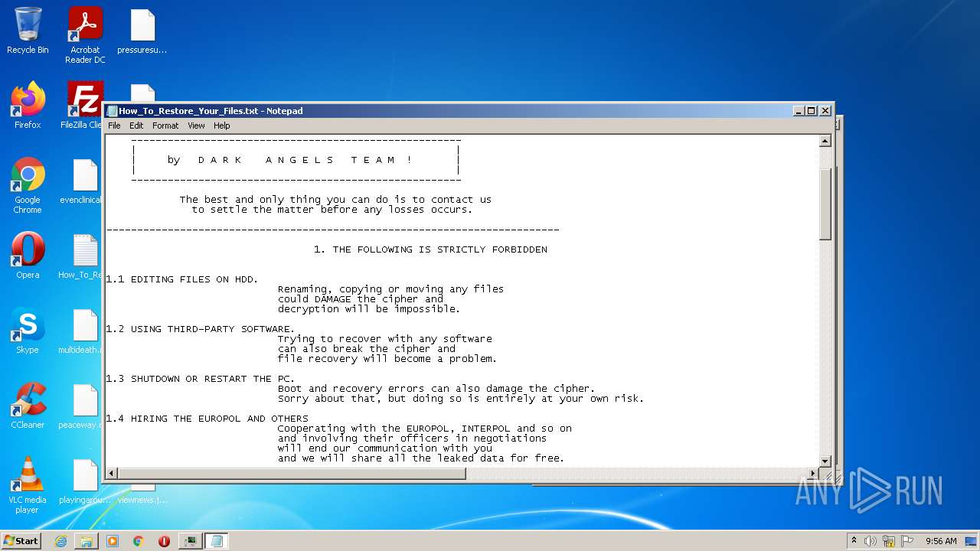Click text 'decryption will be impossible.'
The width and height of the screenshot is (980, 551).
369,309
